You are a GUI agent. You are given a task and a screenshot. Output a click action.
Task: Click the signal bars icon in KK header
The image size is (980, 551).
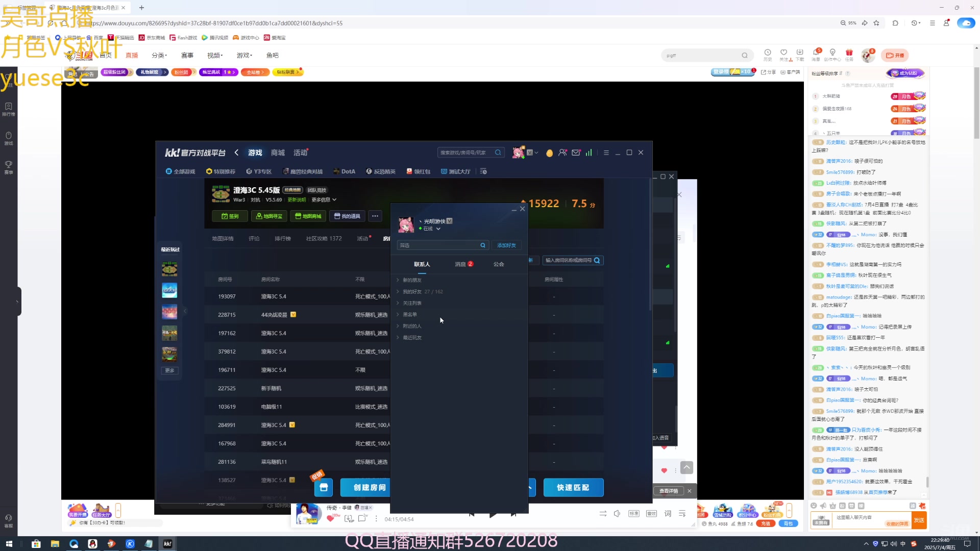589,153
